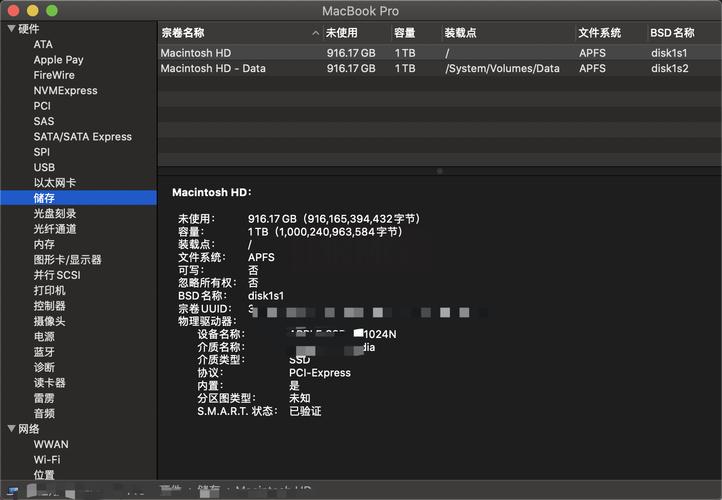722x500 pixels.
Task: Open 读卡器 card reader entry
Action: [x=49, y=383]
